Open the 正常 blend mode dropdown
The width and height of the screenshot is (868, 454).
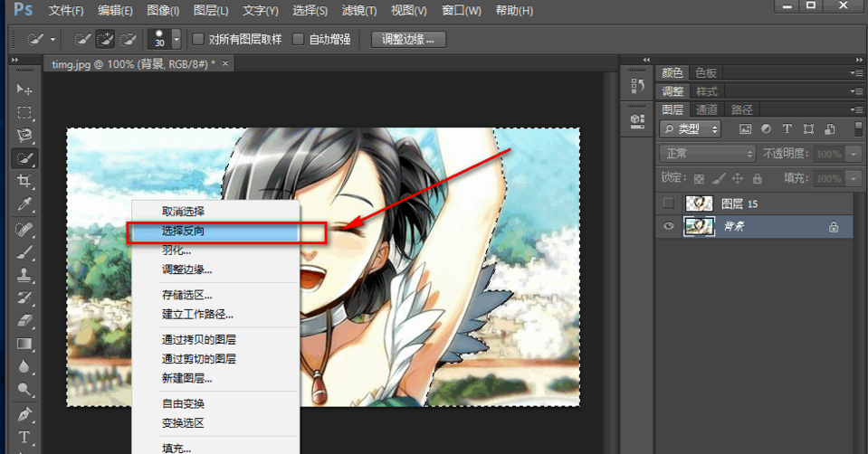click(x=707, y=154)
